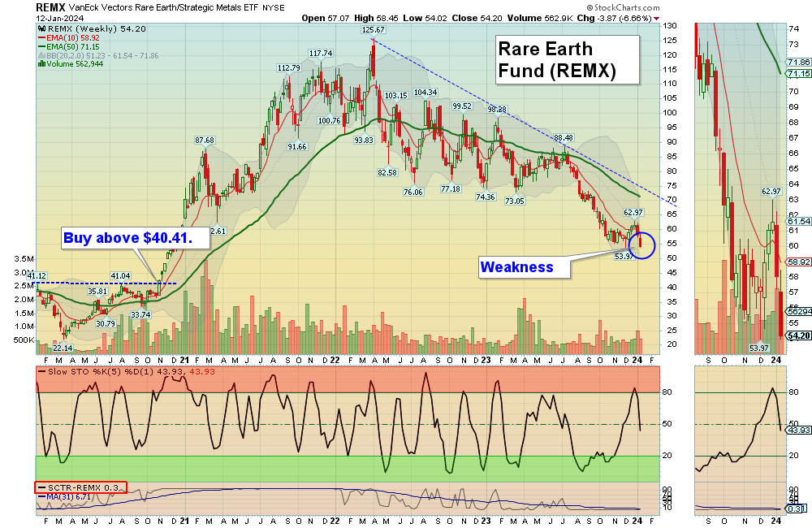Screen dimensions: 812x528
Task: Select the Low 54.02 value
Action: (425, 18)
